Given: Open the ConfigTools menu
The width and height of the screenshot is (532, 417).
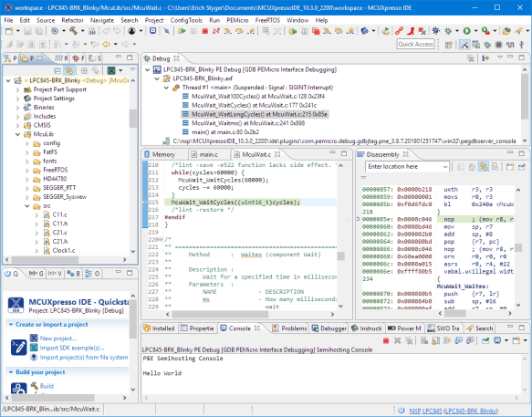Looking at the screenshot, I should pos(186,20).
